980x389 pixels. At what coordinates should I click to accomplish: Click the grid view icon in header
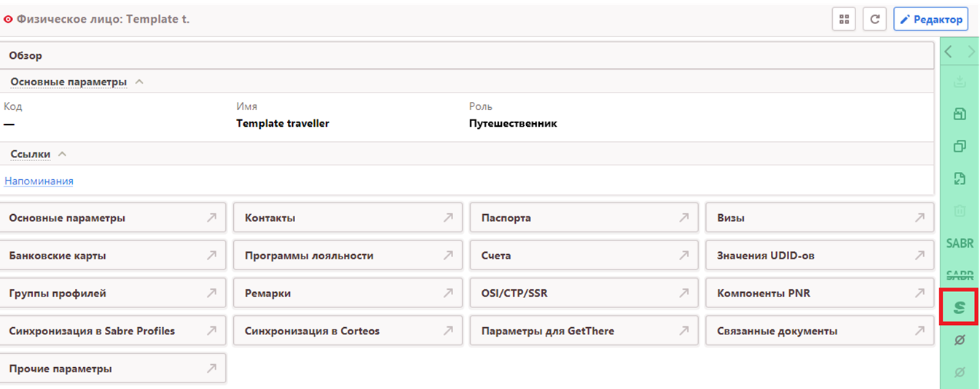(844, 20)
